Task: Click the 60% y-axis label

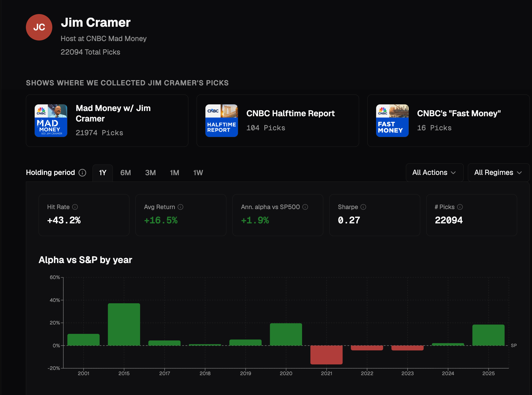Action: coord(55,277)
